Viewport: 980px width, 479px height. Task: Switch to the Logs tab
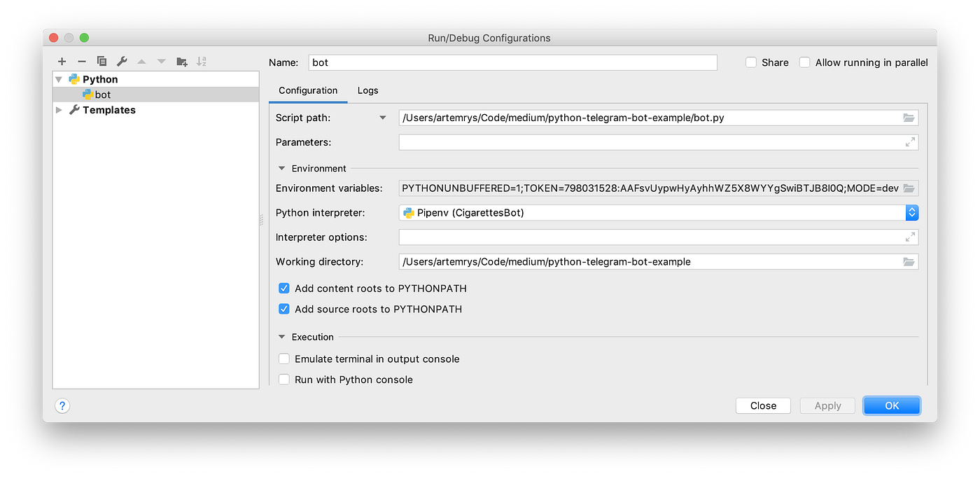click(367, 90)
